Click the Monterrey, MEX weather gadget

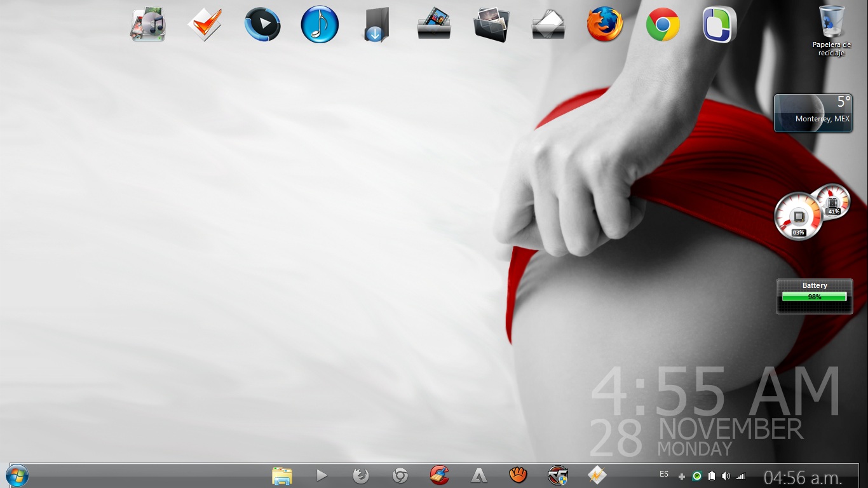(813, 113)
